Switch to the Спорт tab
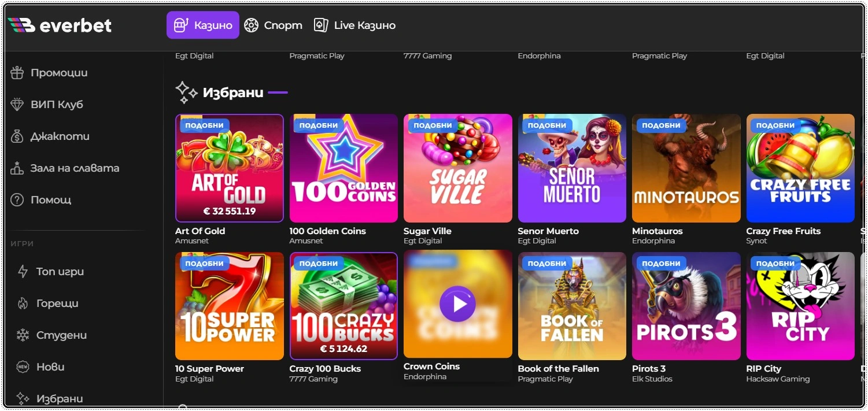Screen dimensions: 868x411 click(x=273, y=25)
